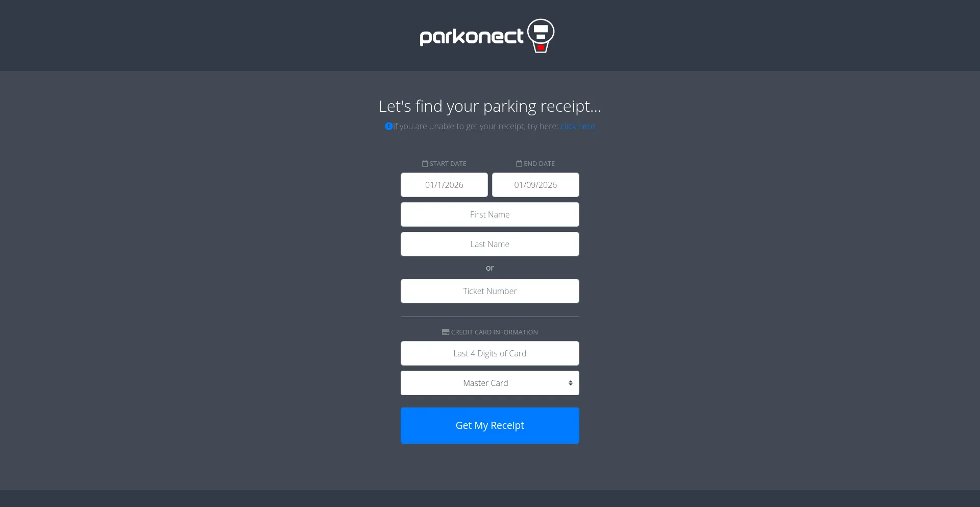This screenshot has width=980, height=507.
Task: Open the Master Card type dropdown
Action: (490, 383)
